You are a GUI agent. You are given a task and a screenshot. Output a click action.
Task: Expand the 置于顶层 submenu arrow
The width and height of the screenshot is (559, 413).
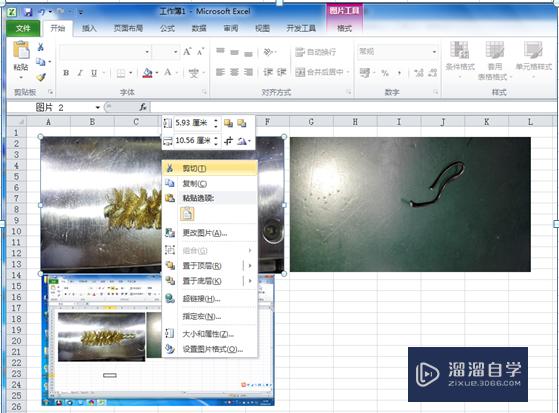click(250, 266)
